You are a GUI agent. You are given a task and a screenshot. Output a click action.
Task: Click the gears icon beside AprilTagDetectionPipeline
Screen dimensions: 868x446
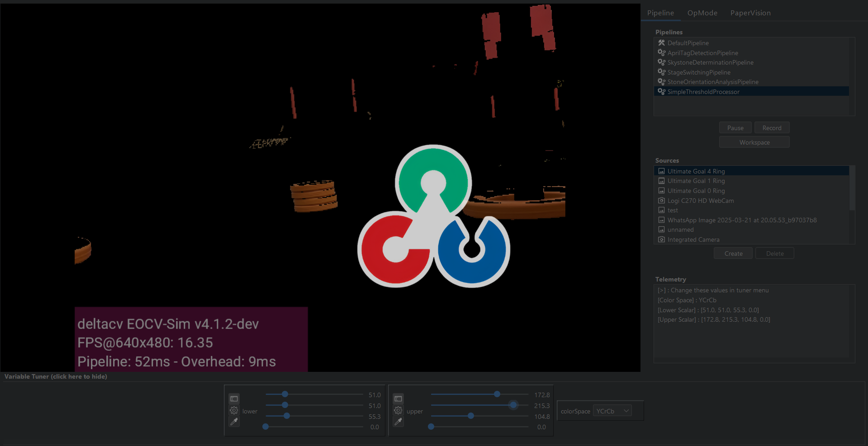coord(661,53)
